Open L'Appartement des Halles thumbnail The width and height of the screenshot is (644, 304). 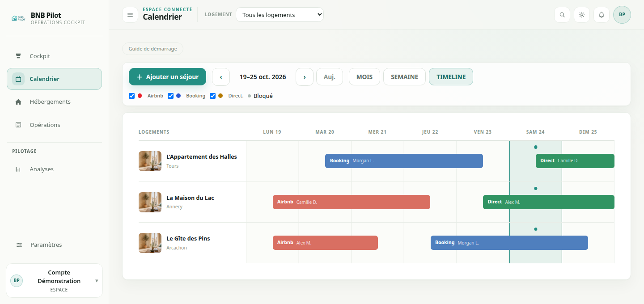pyautogui.click(x=150, y=161)
